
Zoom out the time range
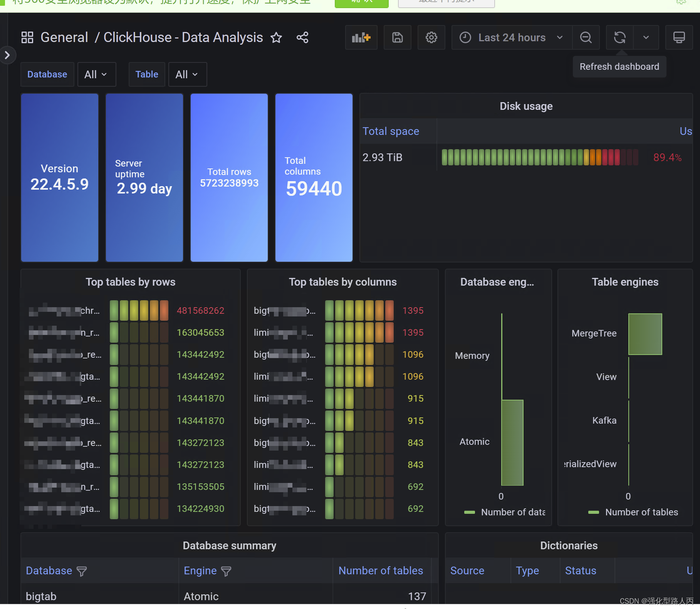[586, 37]
